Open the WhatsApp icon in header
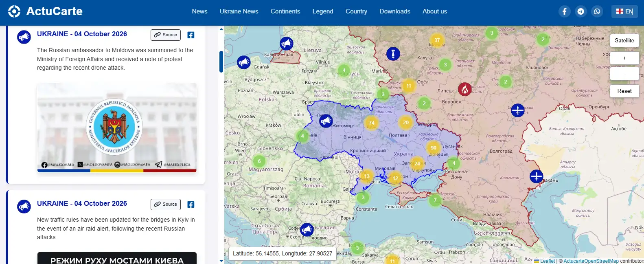Screen dimensions: 644x264 [597, 11]
